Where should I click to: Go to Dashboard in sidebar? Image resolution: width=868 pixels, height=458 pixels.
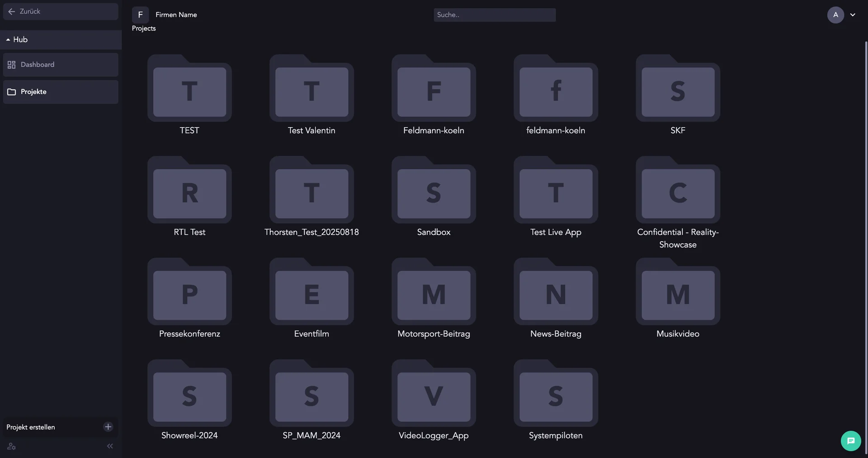(x=61, y=65)
